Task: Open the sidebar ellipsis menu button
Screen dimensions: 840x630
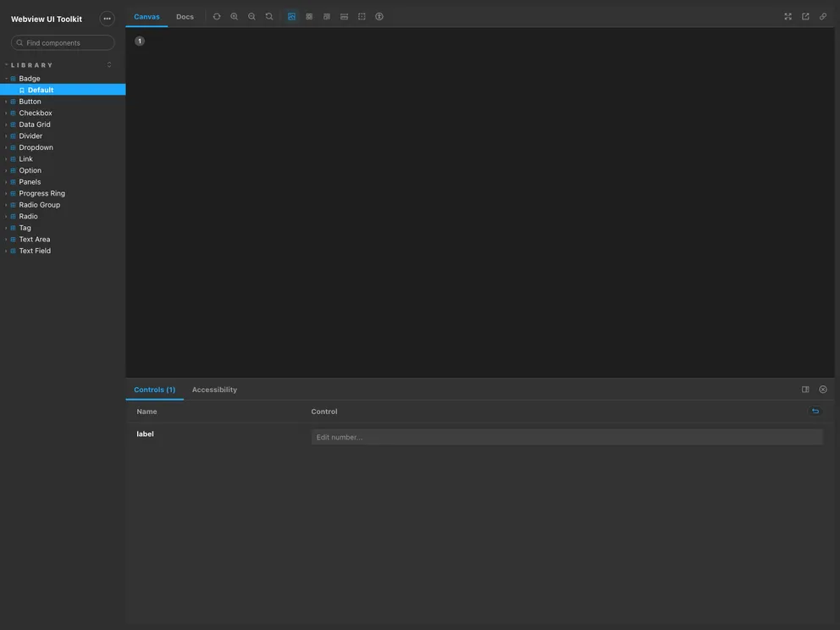Action: [107, 19]
